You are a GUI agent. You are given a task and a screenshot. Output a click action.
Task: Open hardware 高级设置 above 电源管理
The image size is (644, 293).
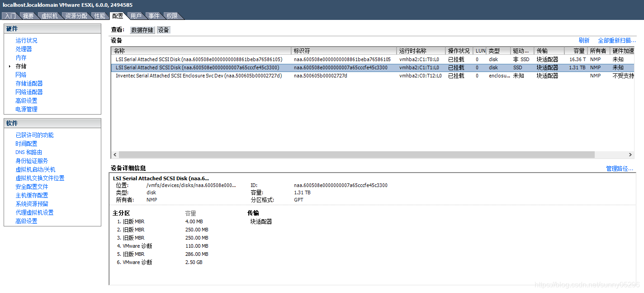[26, 101]
